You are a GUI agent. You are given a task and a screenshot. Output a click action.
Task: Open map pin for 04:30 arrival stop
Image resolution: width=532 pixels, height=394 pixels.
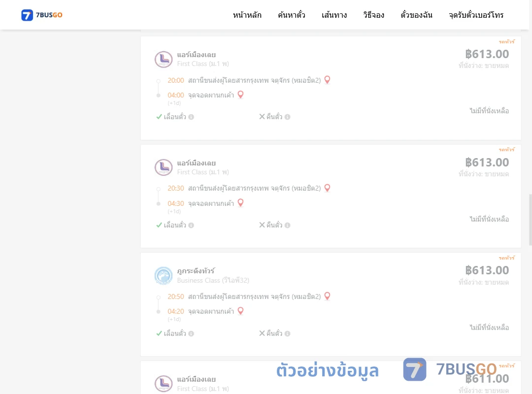(x=240, y=203)
